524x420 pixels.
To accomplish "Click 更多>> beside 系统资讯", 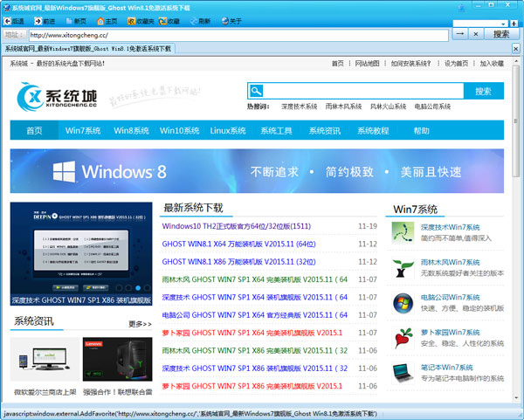I will click(140, 324).
